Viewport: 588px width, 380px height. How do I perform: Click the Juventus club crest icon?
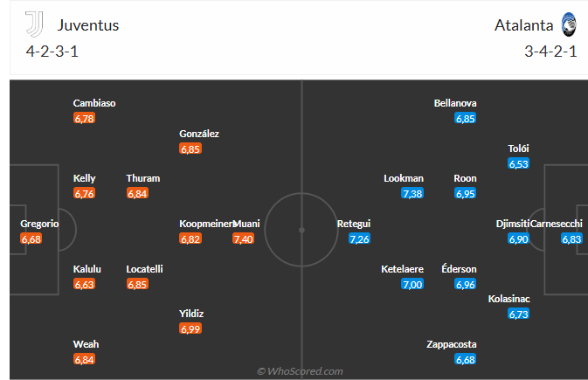pos(34,24)
